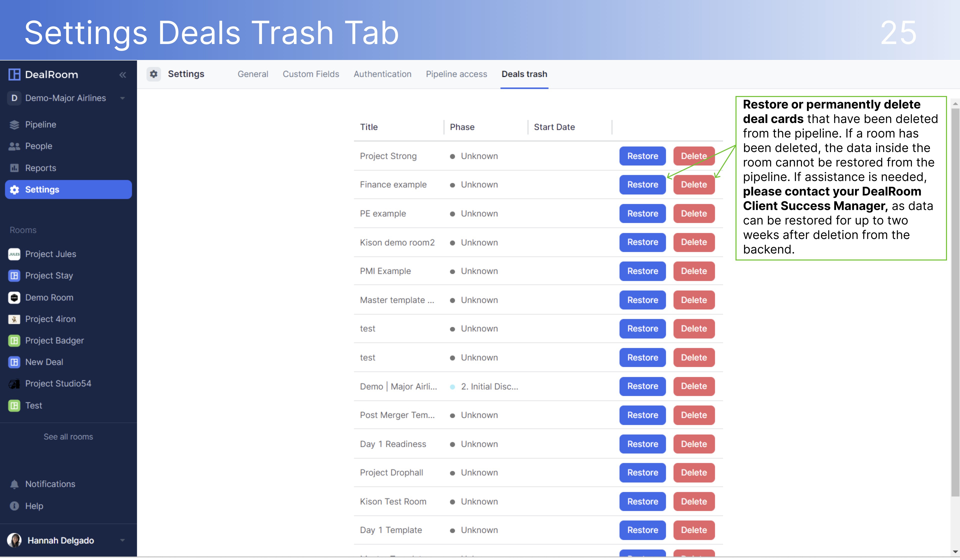
Task: Open the Hannah Delgado account dropdown
Action: coord(122,540)
